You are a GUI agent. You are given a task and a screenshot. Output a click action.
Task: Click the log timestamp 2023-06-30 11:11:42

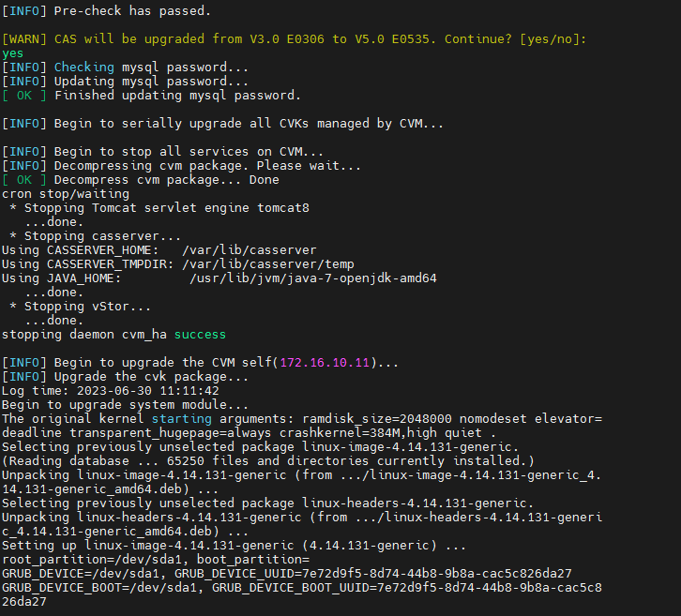click(146, 390)
